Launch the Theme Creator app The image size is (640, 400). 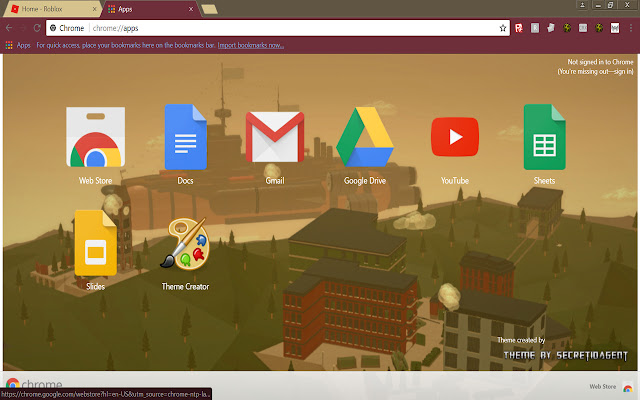point(185,243)
